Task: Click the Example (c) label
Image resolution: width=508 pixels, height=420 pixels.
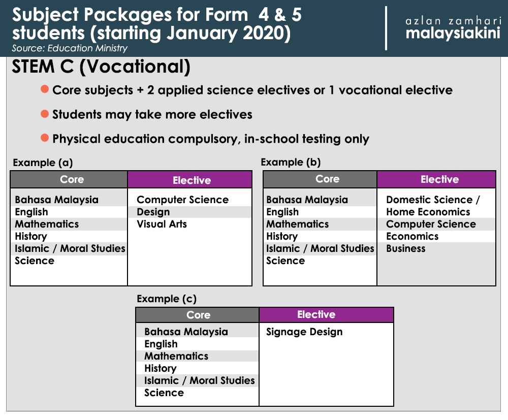Action: tap(167, 299)
